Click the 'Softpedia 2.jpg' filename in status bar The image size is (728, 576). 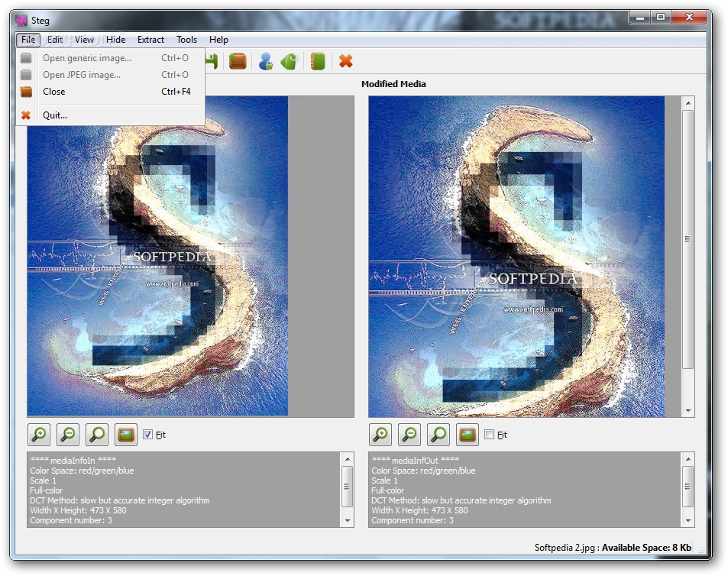point(565,548)
